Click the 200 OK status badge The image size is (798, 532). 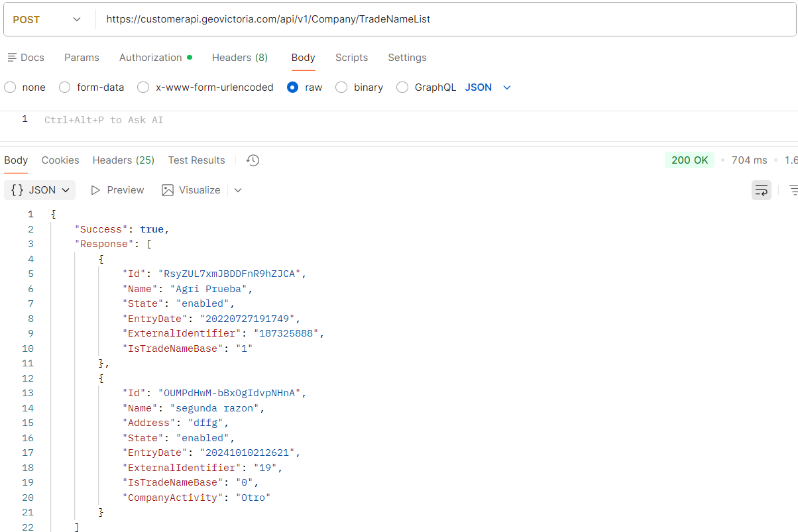point(689,160)
